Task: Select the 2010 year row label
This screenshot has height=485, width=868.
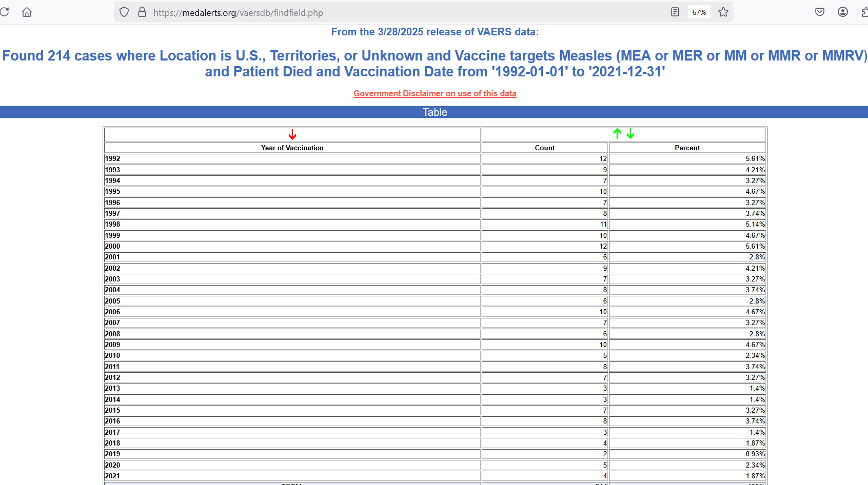Action: coord(112,356)
